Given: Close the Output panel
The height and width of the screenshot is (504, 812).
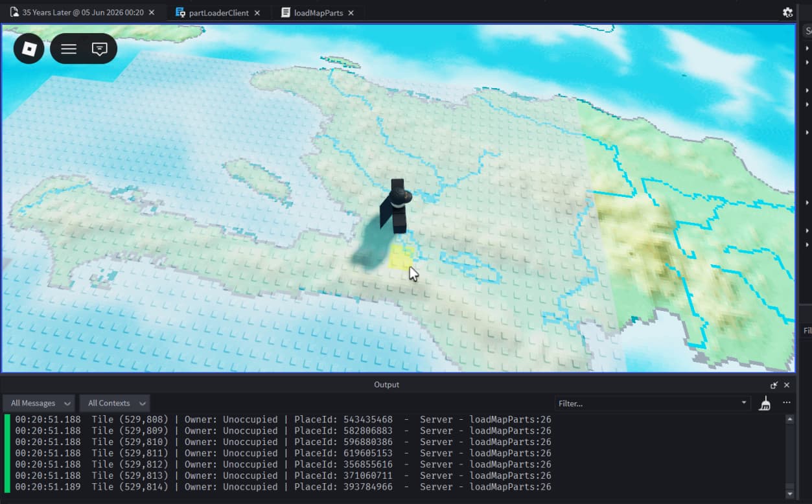Looking at the screenshot, I should click(x=787, y=385).
